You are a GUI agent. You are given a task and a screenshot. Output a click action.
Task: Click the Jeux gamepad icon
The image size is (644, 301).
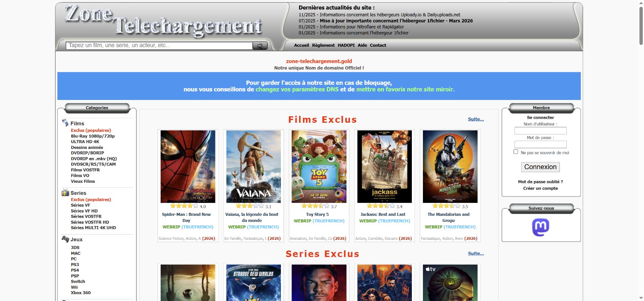[x=65, y=239]
